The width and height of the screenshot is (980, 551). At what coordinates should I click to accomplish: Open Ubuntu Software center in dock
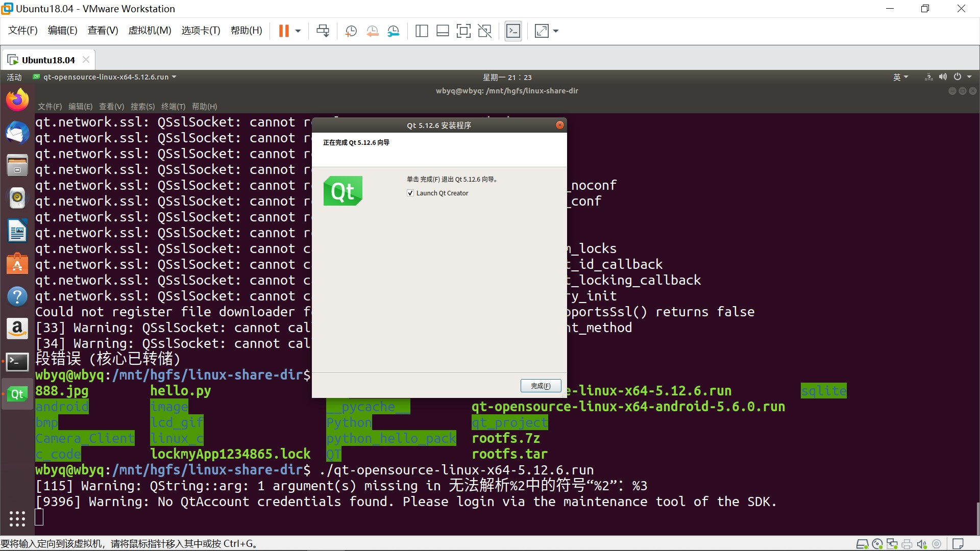pyautogui.click(x=17, y=264)
